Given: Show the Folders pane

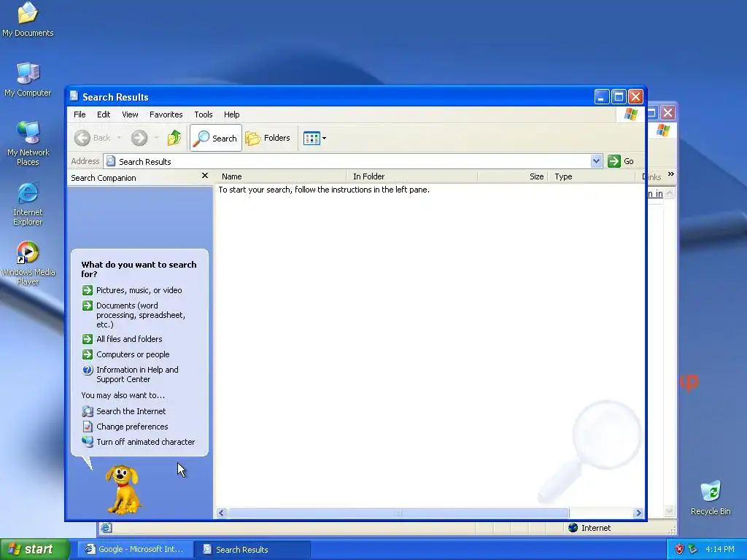Looking at the screenshot, I should [x=268, y=138].
